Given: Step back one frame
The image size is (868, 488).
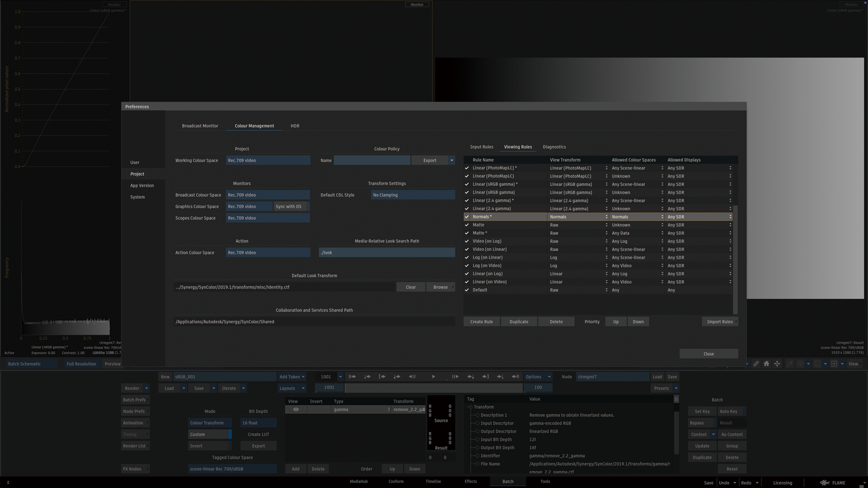Looking at the screenshot, I should tap(412, 377).
